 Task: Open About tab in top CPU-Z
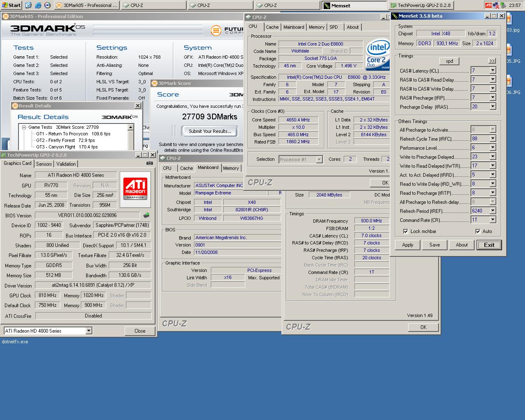coord(353,27)
